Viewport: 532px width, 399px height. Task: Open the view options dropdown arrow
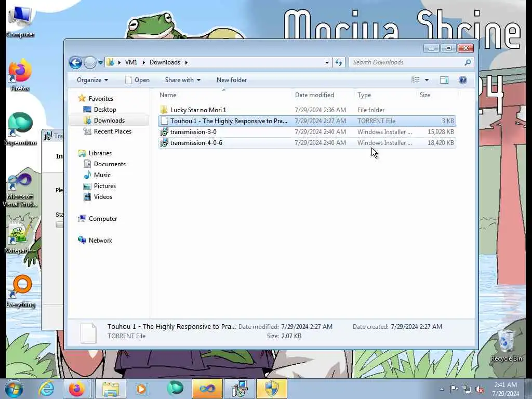tap(427, 80)
